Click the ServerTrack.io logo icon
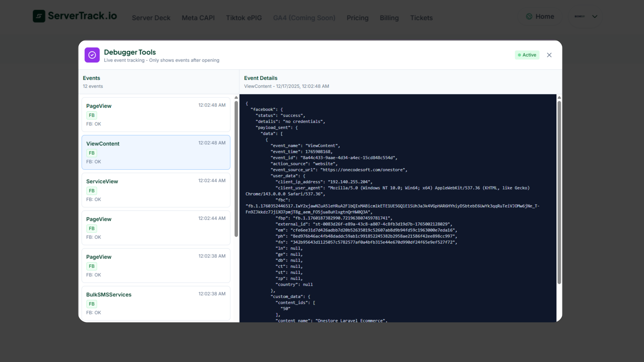 (39, 16)
